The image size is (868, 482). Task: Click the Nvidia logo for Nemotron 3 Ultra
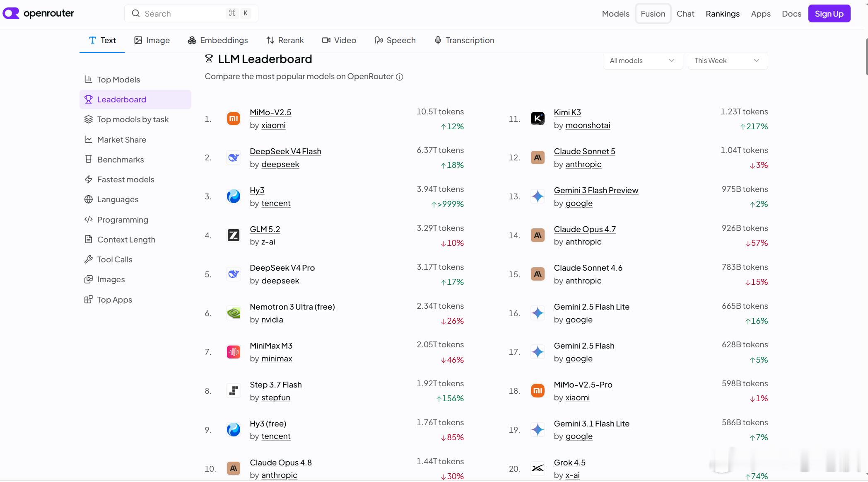[x=234, y=313]
